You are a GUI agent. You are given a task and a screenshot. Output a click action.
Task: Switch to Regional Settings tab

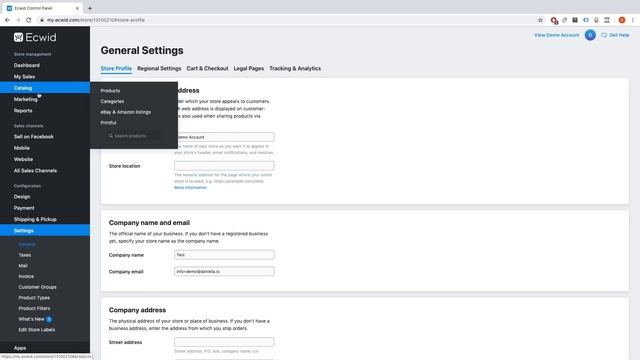tap(159, 69)
